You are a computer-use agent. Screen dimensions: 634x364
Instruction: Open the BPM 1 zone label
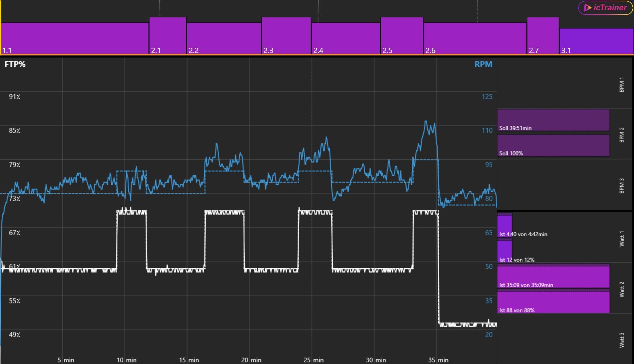pyautogui.click(x=621, y=84)
